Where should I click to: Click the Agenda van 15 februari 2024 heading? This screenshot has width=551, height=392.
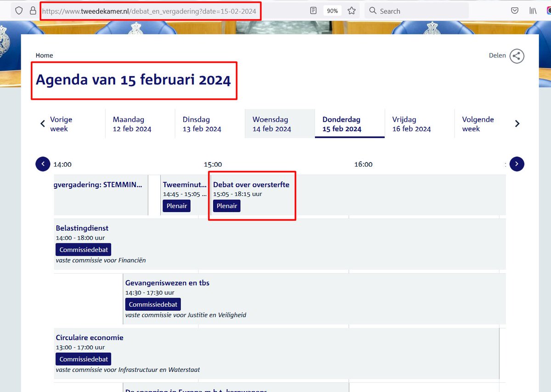click(133, 80)
